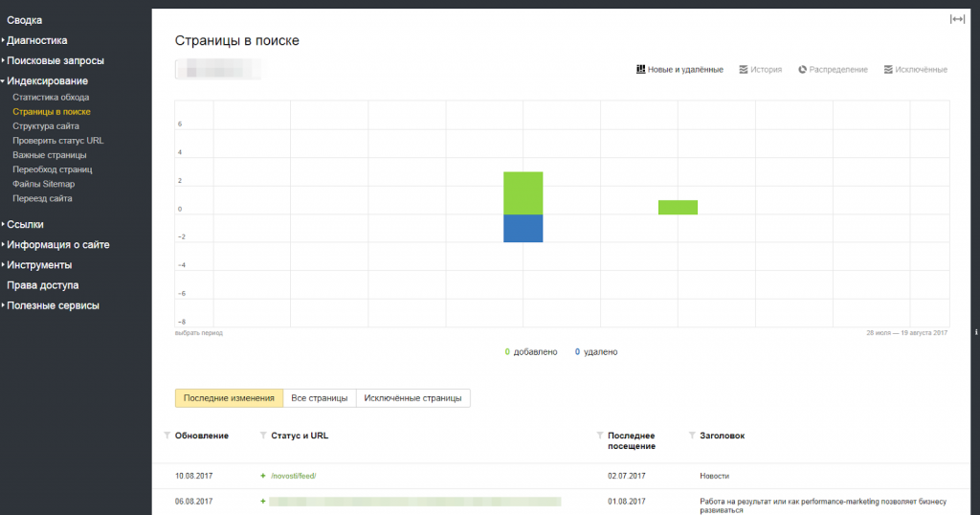The width and height of the screenshot is (980, 515).
Task: Expand the Ссылки section arrow
Action: [3, 224]
